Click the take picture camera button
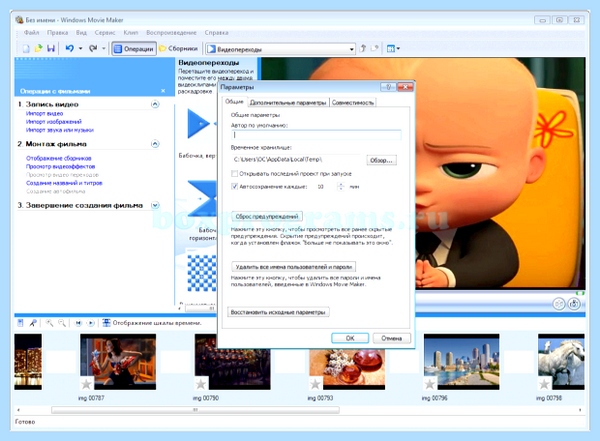Screen dimensions: 600x441 click(574, 304)
